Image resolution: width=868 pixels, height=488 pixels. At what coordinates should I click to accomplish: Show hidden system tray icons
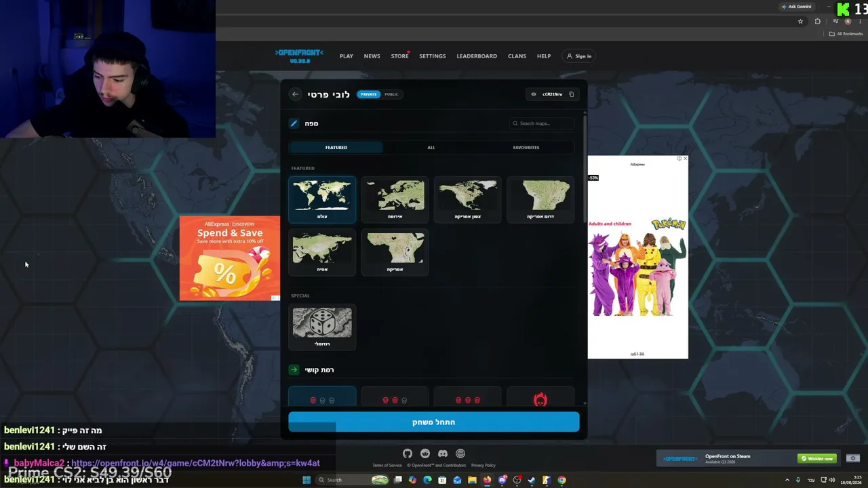point(787,480)
